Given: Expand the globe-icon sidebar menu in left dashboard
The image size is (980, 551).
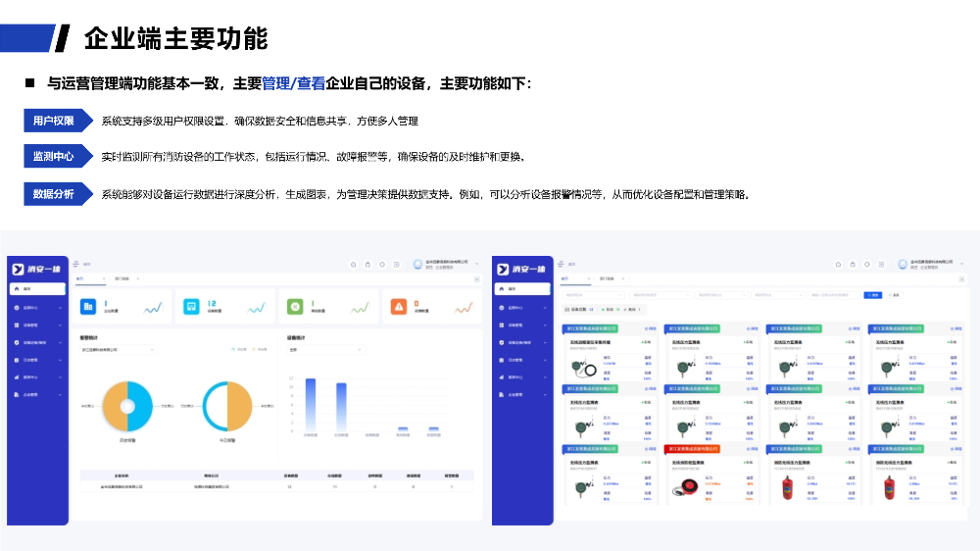Looking at the screenshot, I should [37, 308].
